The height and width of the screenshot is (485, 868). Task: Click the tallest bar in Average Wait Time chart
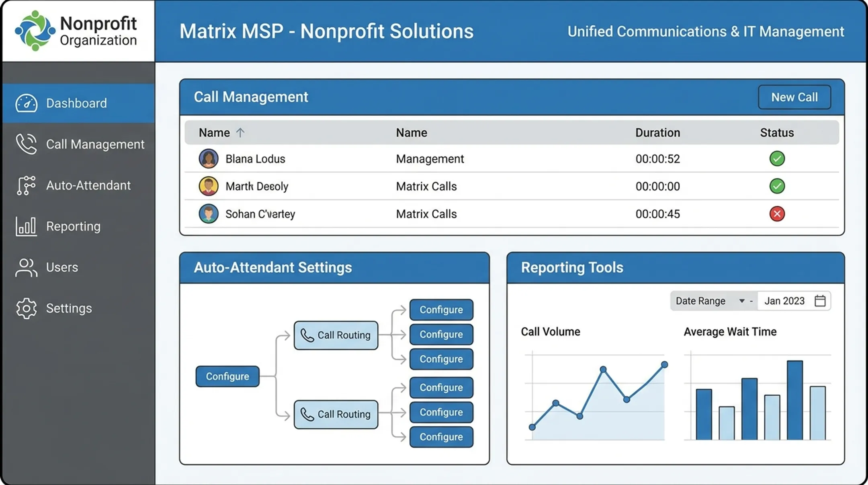tap(795, 400)
